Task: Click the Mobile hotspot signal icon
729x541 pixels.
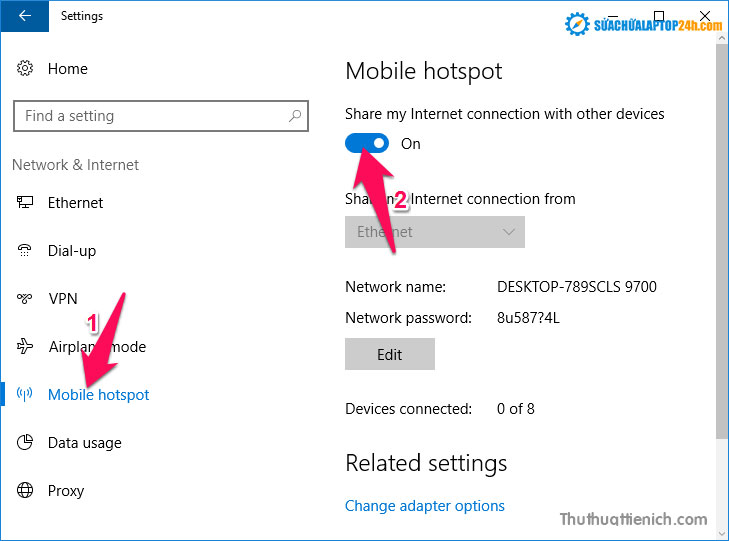Action: pyautogui.click(x=25, y=395)
